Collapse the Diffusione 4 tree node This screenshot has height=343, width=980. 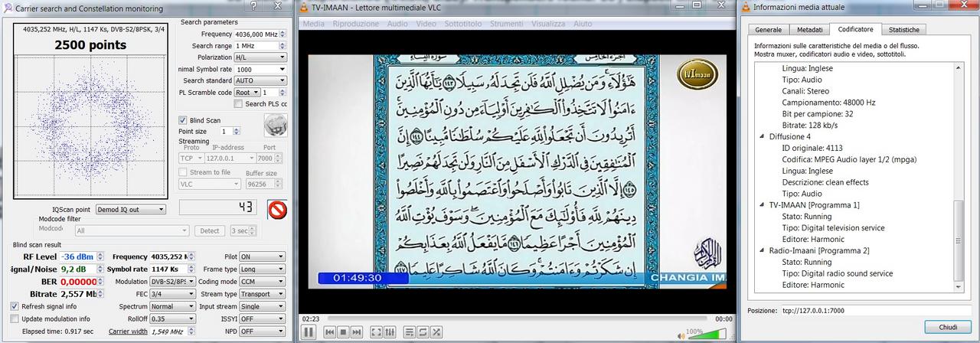click(762, 136)
